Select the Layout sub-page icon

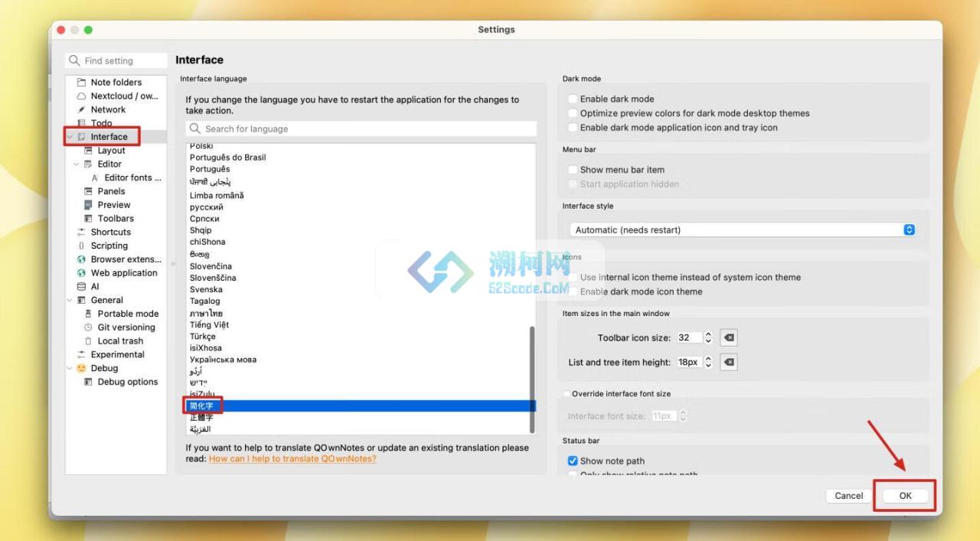coord(89,151)
